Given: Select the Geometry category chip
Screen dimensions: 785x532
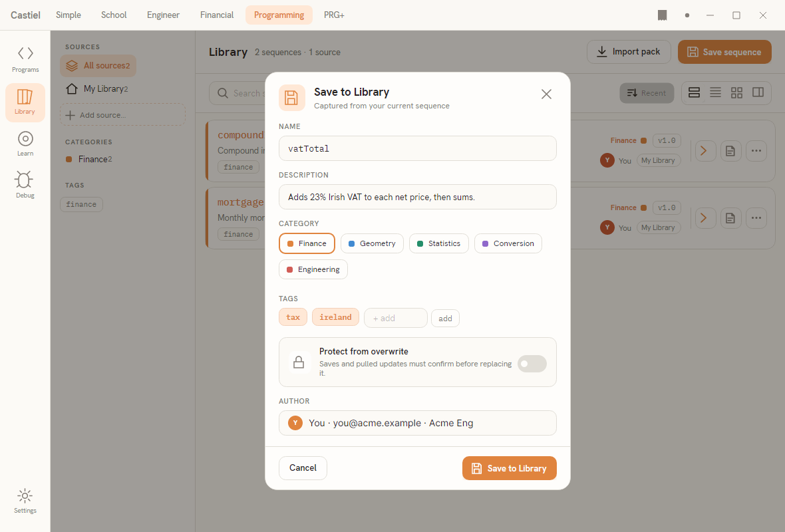Looking at the screenshot, I should coord(372,244).
